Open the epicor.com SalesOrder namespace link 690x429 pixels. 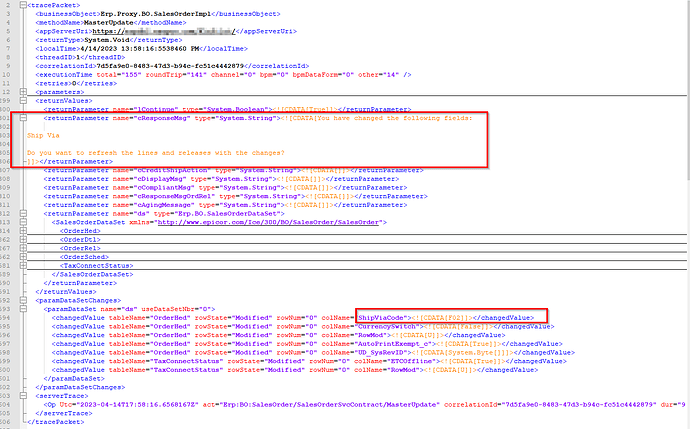(x=268, y=222)
